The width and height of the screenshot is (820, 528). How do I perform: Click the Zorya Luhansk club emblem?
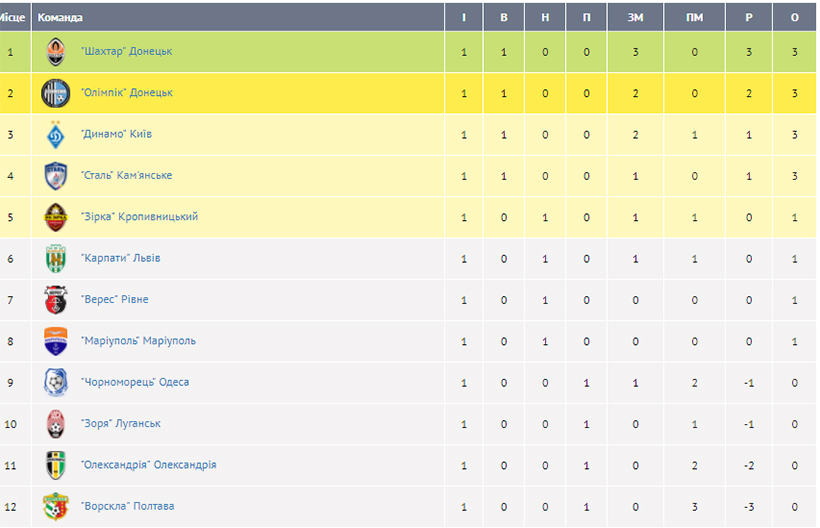point(55,424)
